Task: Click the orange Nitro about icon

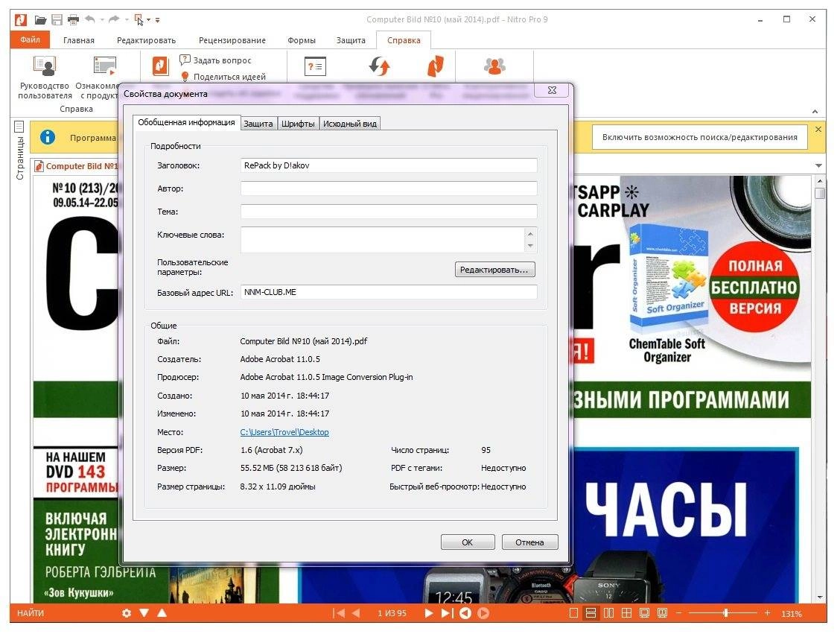Action: point(436,66)
